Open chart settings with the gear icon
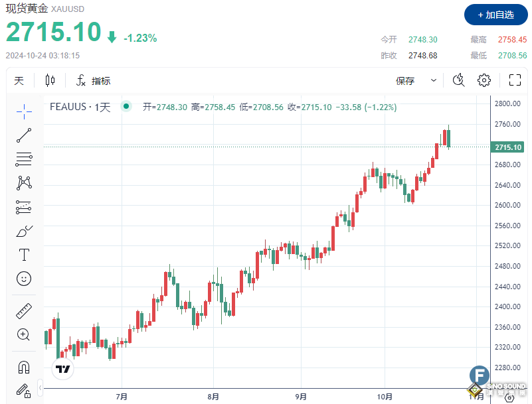This screenshot has width=532, height=404. [x=484, y=80]
